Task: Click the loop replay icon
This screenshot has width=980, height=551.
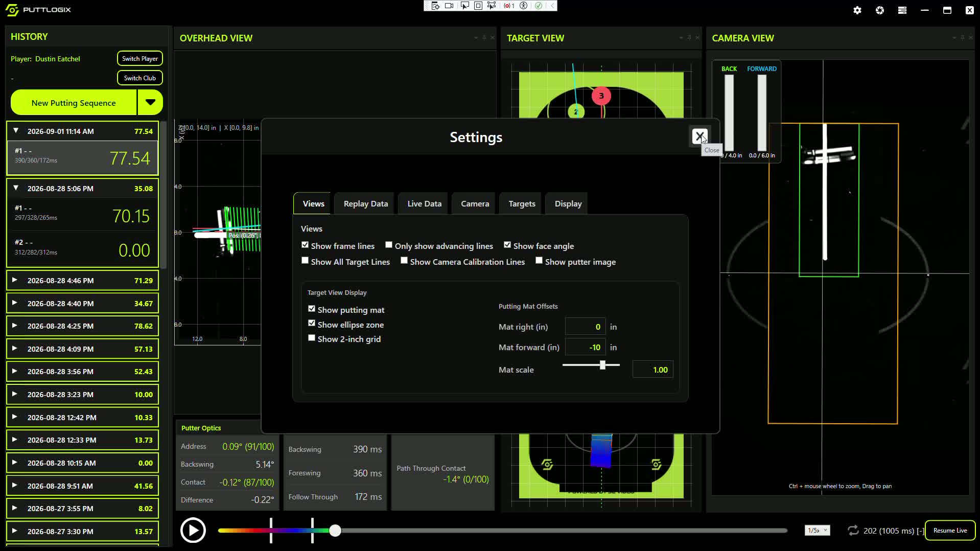Action: pyautogui.click(x=853, y=531)
